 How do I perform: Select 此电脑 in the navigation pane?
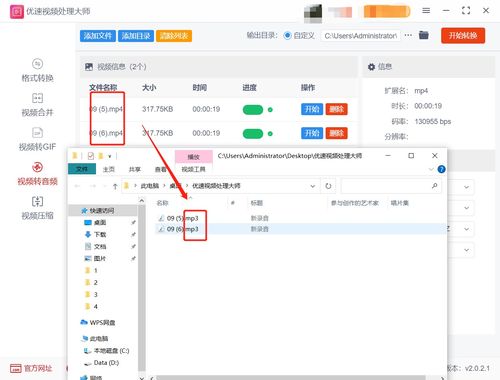tap(99, 339)
